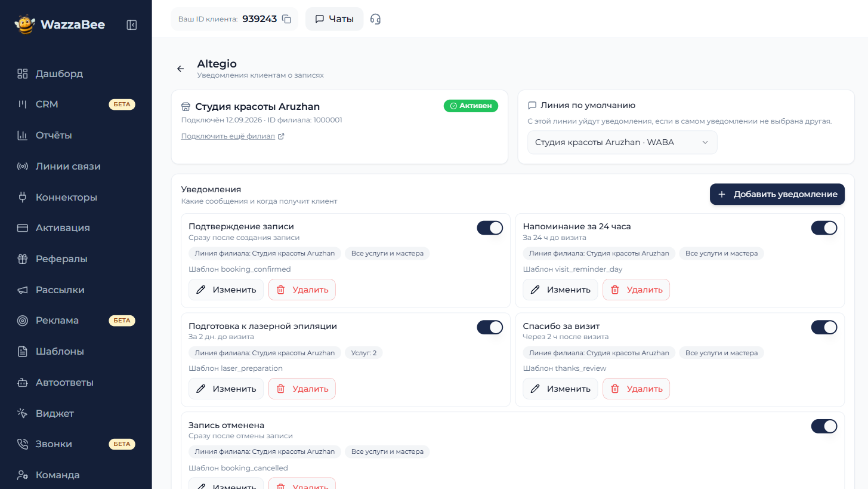Click Удалить for Подготовка к лазерной эпиляции
The width and height of the screenshot is (868, 489).
pyautogui.click(x=302, y=389)
